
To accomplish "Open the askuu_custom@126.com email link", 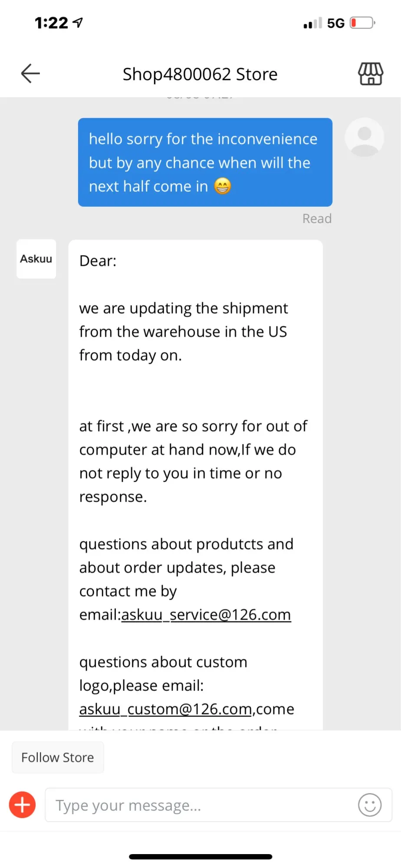I will 165,709.
